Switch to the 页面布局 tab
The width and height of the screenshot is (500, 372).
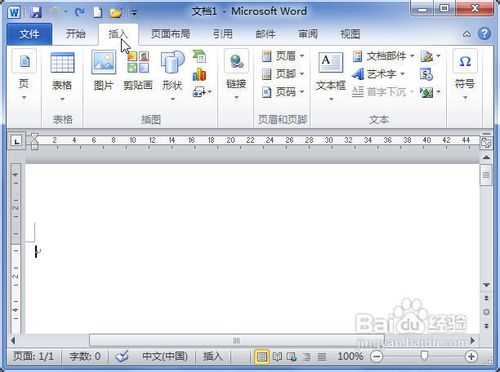pos(170,34)
